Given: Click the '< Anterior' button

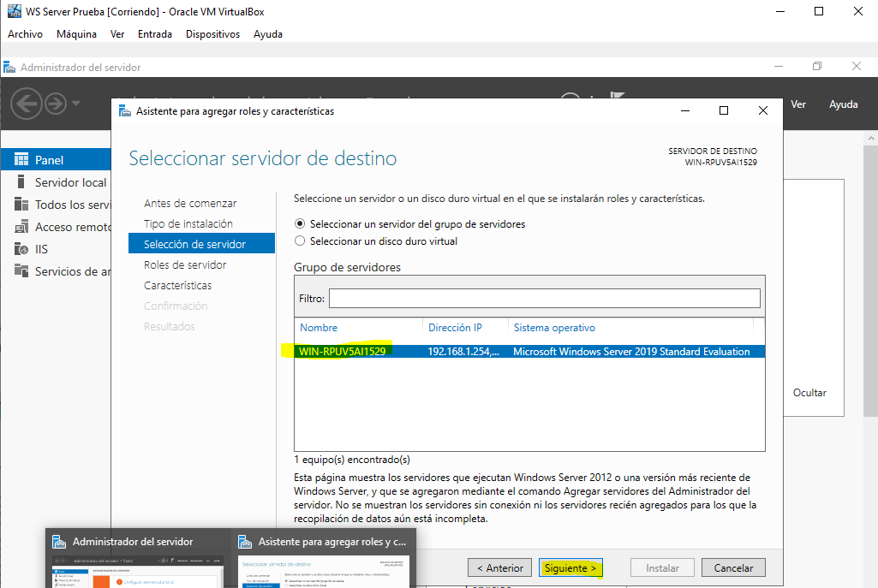Looking at the screenshot, I should [x=500, y=567].
